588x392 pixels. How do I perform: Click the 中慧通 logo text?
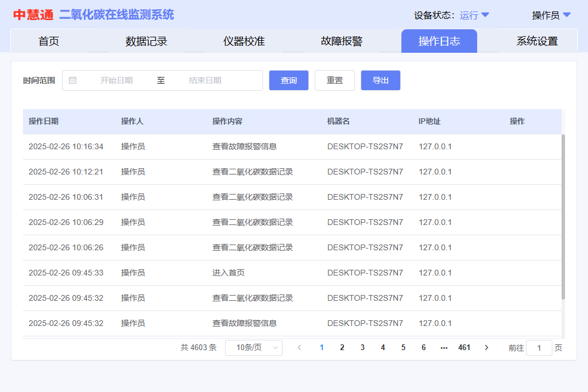[x=33, y=15]
